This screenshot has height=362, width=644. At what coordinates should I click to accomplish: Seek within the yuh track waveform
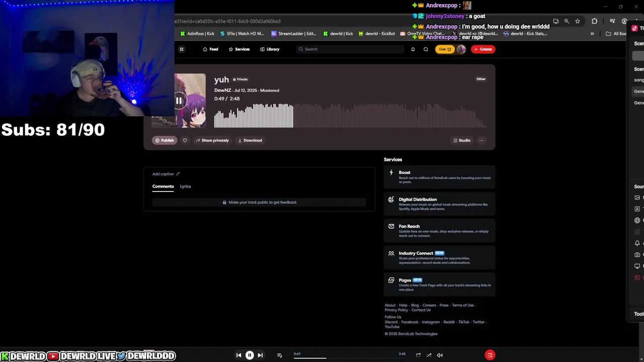[x=350, y=116]
